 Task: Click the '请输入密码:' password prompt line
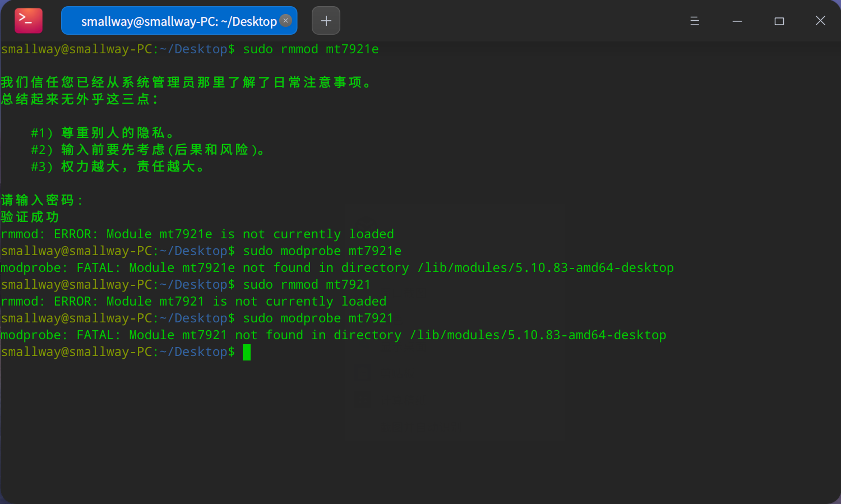click(x=42, y=201)
